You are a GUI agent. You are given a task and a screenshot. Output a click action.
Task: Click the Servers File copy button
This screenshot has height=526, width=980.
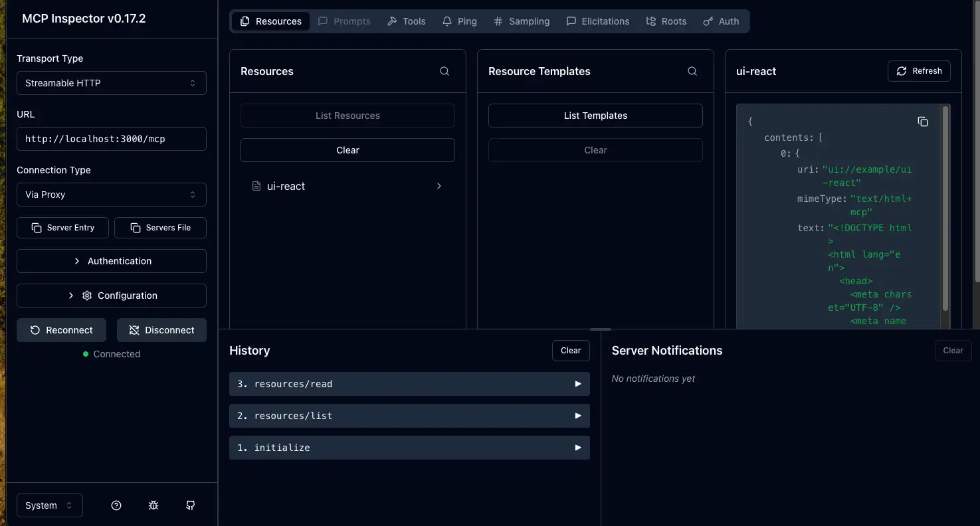pyautogui.click(x=160, y=228)
